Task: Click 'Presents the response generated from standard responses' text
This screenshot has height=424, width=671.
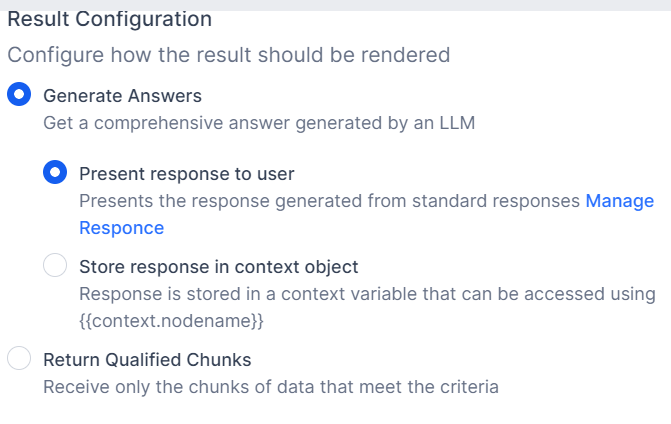Action: 329,201
